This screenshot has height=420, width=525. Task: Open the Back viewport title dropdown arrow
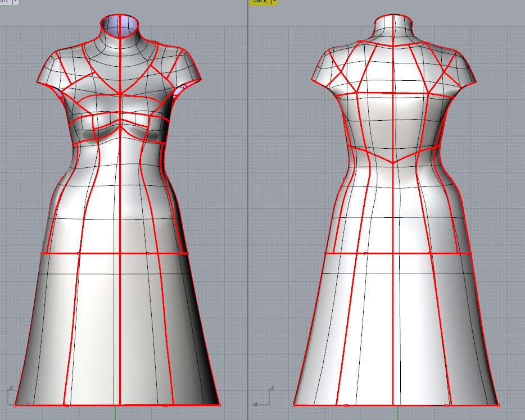(274, 2)
